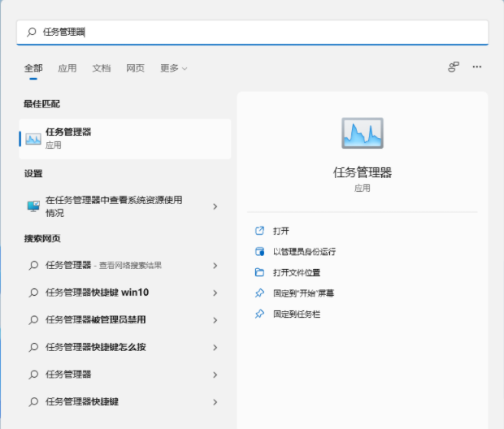Expand arrow for system resource usage setting
This screenshot has width=504, height=429.
(215, 206)
